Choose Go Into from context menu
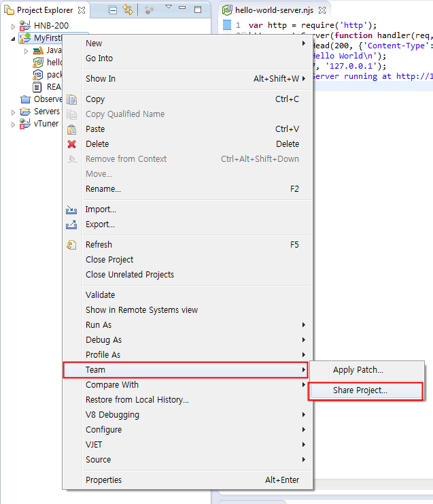This screenshot has height=504, width=433. (188, 58)
